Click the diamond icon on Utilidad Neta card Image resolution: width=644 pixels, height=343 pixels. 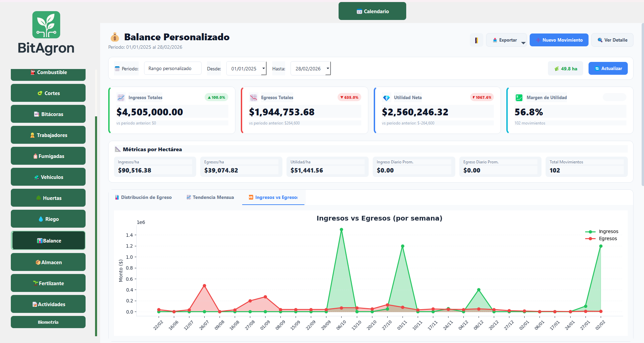pos(386,97)
